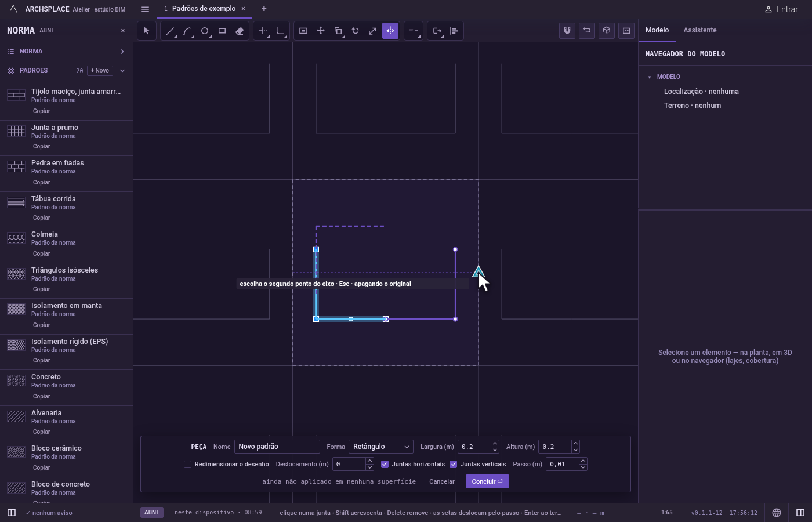Click the highlighted mirror tool
The height and width of the screenshot is (522, 812).
click(390, 31)
